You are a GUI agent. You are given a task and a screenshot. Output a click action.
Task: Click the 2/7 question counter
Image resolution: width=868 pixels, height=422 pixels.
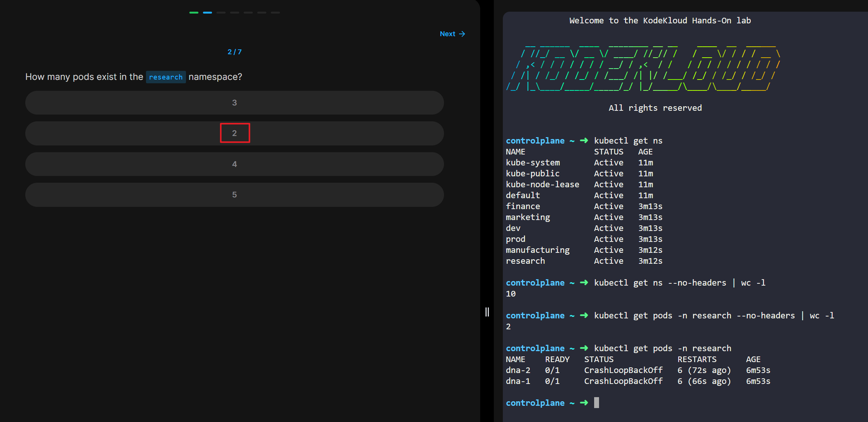[234, 52]
